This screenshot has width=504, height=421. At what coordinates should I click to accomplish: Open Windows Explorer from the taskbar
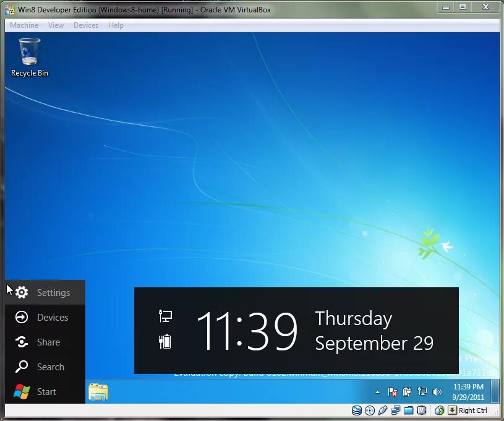tap(98, 392)
